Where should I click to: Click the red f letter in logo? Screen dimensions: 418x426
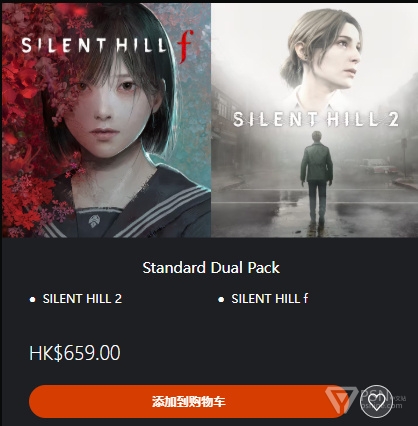click(185, 46)
